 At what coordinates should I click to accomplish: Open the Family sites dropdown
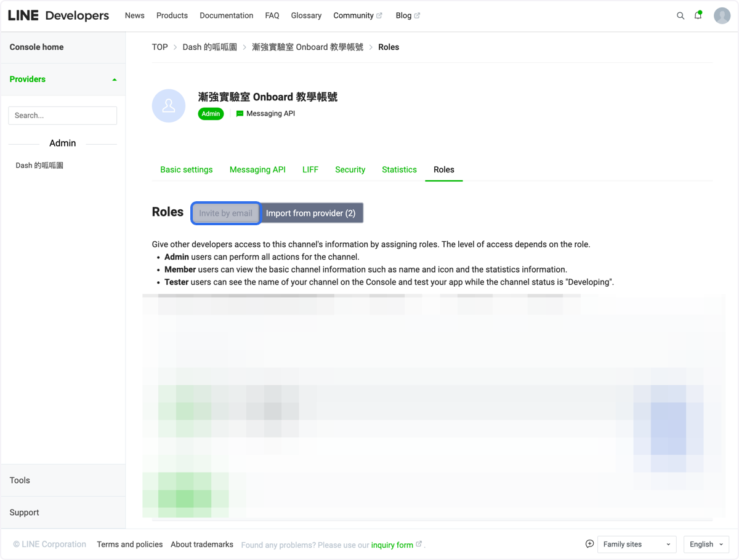(x=637, y=545)
